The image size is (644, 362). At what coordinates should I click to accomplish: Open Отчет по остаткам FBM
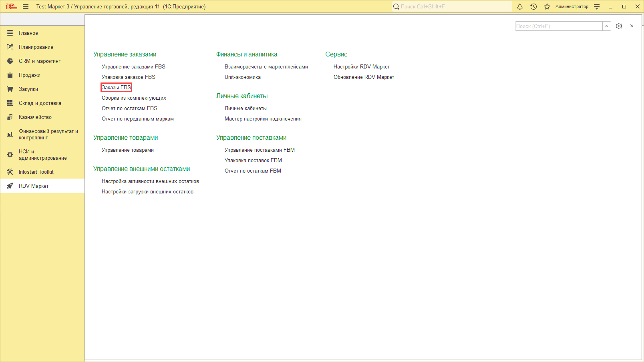[253, 171]
